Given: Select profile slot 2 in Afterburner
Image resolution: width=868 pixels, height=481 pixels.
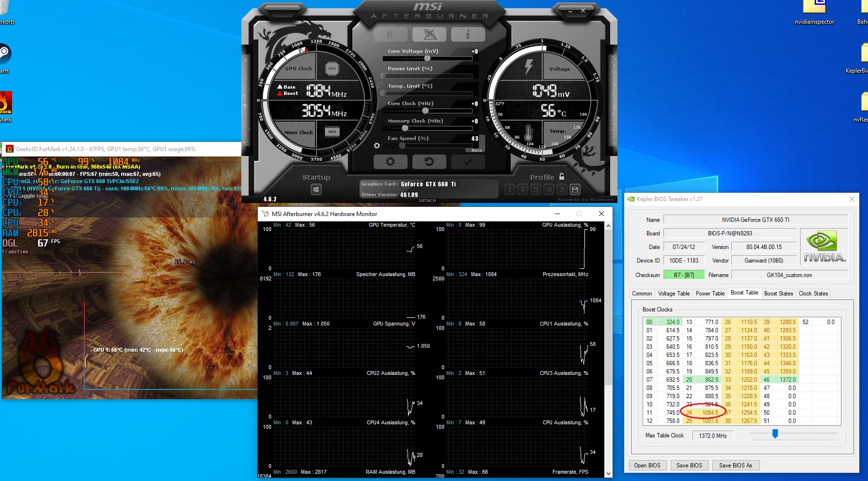Looking at the screenshot, I should (x=522, y=189).
